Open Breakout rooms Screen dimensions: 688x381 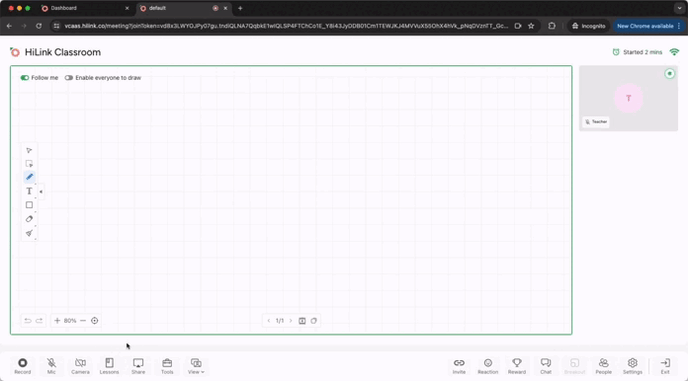(x=575, y=366)
